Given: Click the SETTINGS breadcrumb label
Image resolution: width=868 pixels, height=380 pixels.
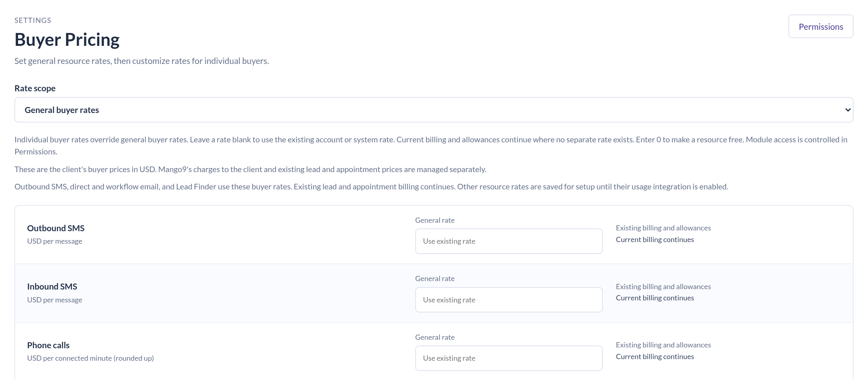Looking at the screenshot, I should (33, 20).
